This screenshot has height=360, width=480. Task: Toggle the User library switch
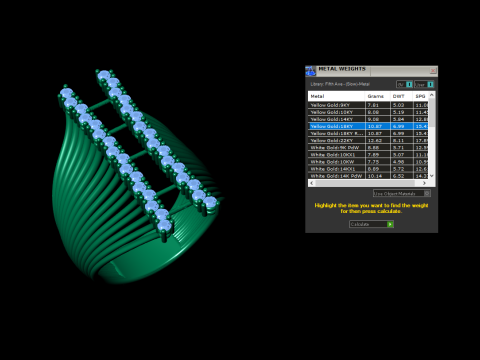pos(424,84)
